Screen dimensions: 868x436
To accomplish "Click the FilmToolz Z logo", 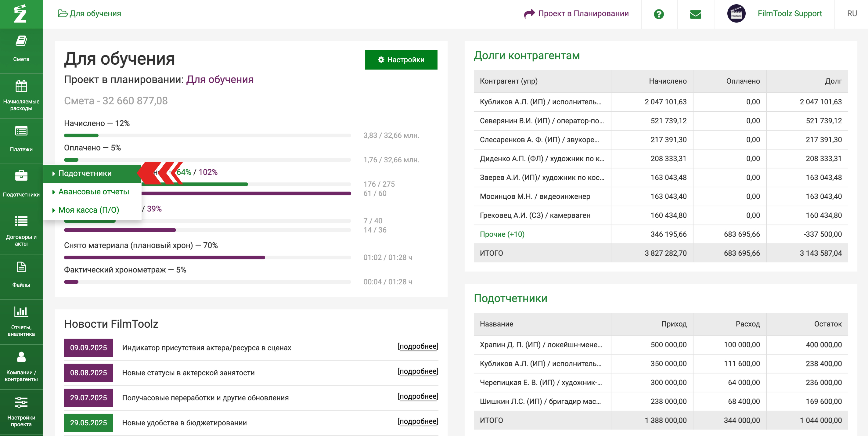I will click(x=20, y=14).
